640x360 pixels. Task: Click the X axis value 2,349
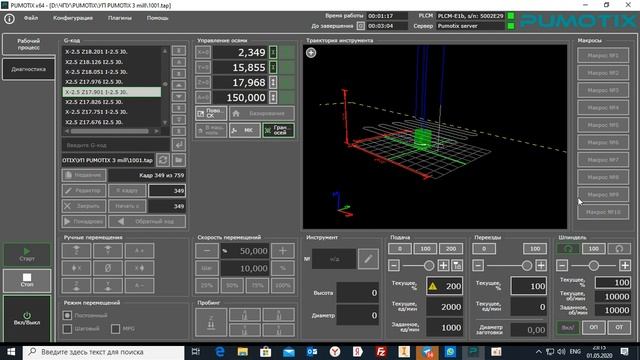coord(240,52)
